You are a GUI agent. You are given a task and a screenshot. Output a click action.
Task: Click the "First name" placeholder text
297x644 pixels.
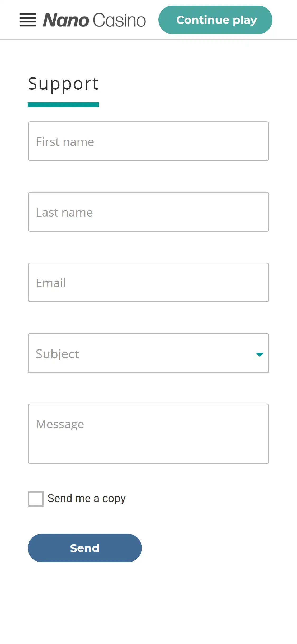coord(65,142)
